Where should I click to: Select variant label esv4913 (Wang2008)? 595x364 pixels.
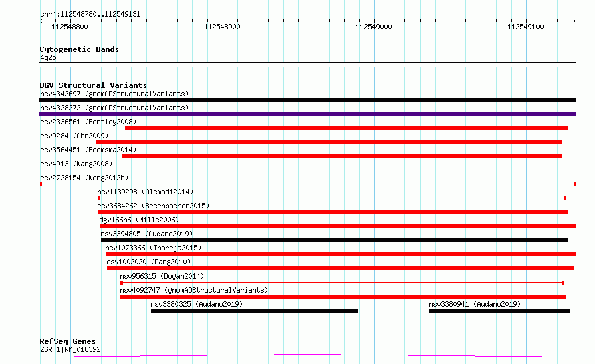point(76,164)
